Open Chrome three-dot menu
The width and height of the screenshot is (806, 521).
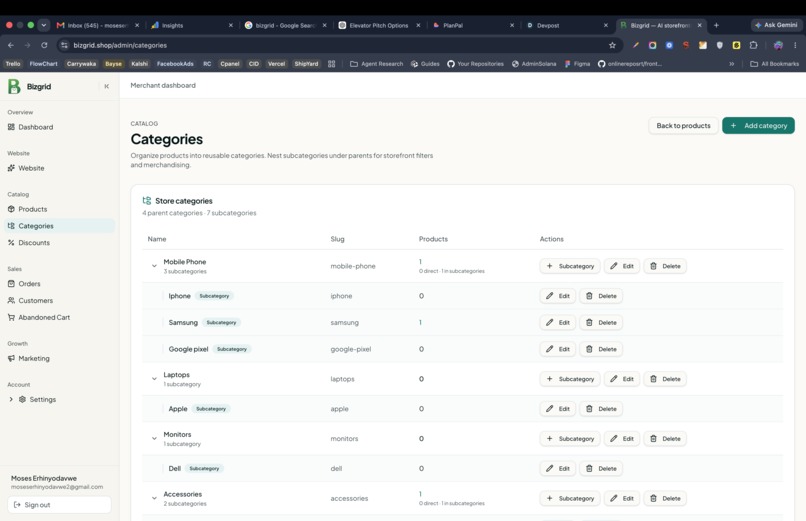(x=795, y=45)
